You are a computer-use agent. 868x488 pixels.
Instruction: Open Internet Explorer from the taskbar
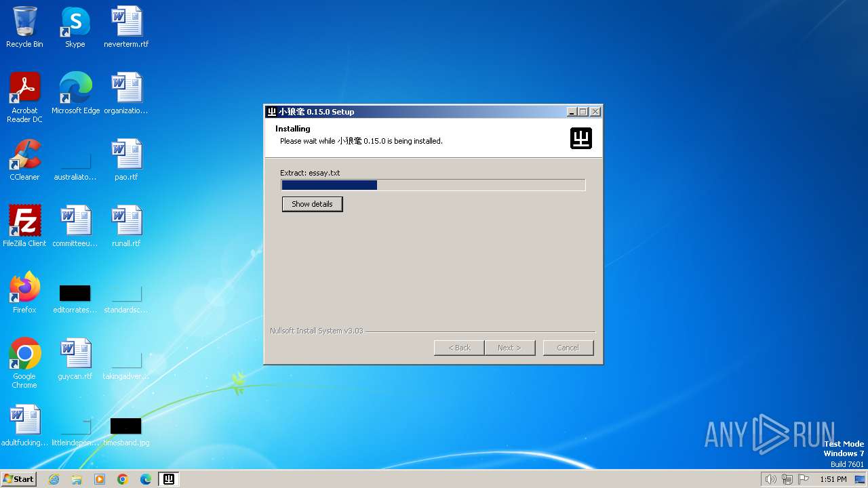pyautogui.click(x=54, y=479)
